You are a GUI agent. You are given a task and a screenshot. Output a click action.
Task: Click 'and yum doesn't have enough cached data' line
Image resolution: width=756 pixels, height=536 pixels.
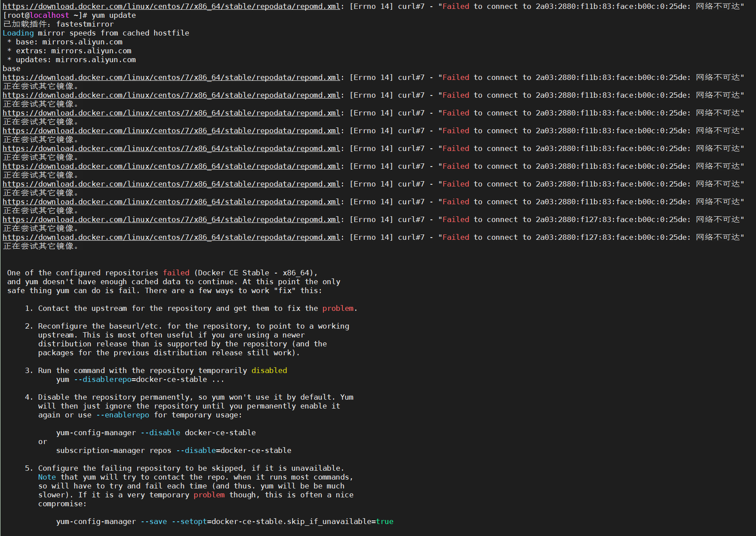tap(174, 282)
